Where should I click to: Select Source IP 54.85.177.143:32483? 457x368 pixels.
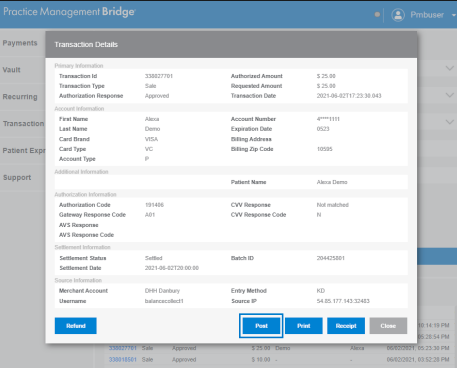coord(343,301)
